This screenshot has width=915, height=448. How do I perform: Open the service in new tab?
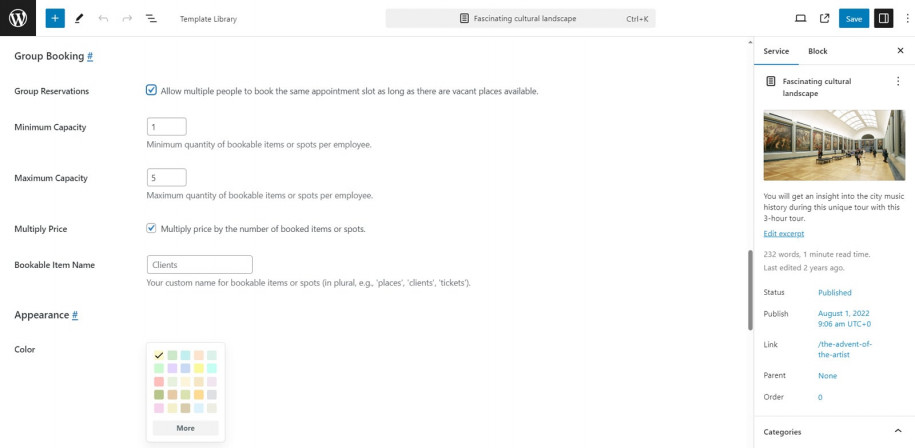click(824, 18)
